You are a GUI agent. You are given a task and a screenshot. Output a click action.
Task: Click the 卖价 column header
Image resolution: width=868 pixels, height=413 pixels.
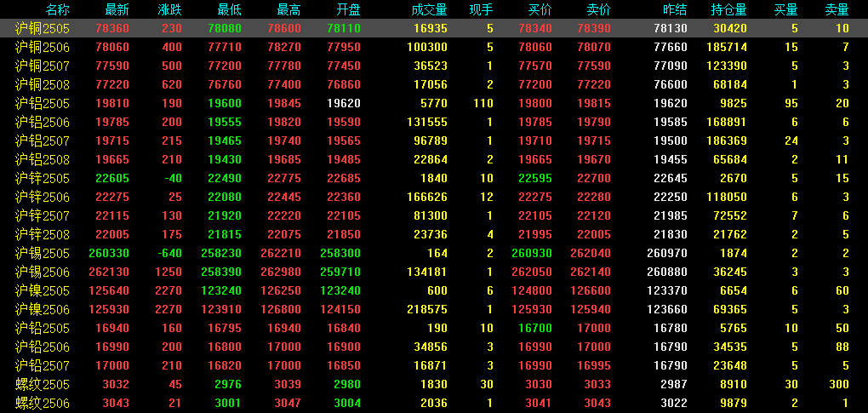598,9
